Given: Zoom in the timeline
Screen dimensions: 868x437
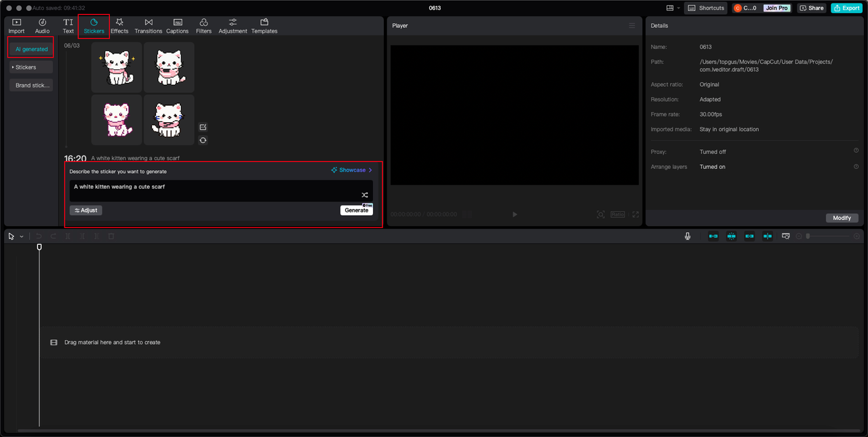Looking at the screenshot, I should pyautogui.click(x=857, y=236).
